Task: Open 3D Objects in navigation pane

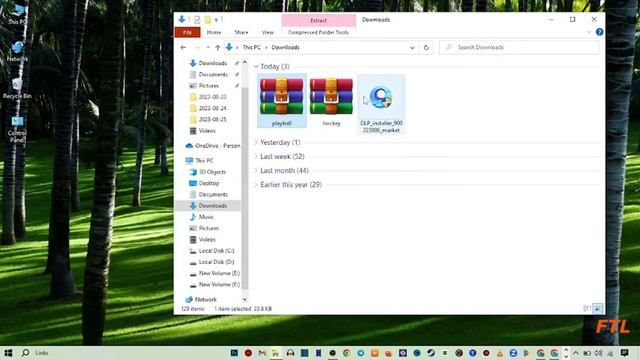Action: click(x=208, y=172)
